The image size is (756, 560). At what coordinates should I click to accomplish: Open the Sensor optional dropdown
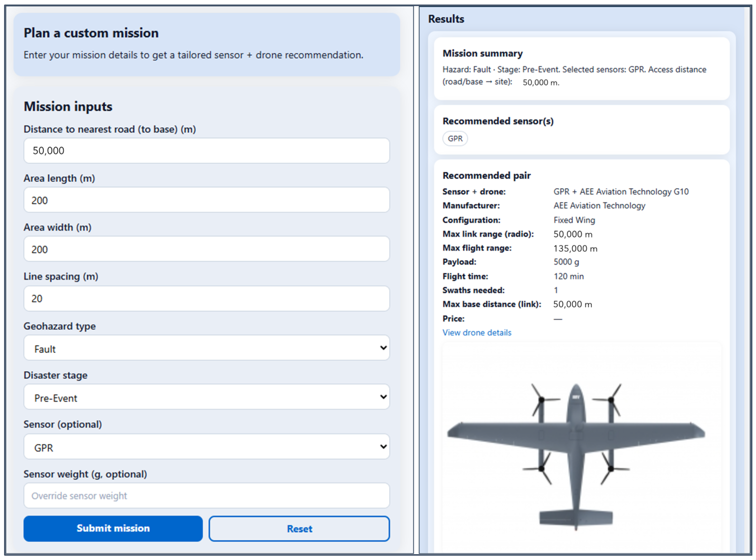[x=206, y=447]
